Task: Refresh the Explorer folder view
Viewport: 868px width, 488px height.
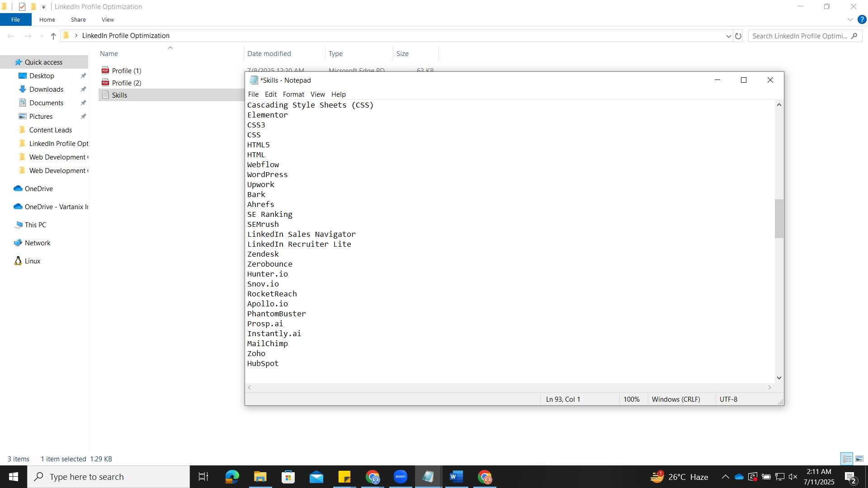Action: point(738,36)
